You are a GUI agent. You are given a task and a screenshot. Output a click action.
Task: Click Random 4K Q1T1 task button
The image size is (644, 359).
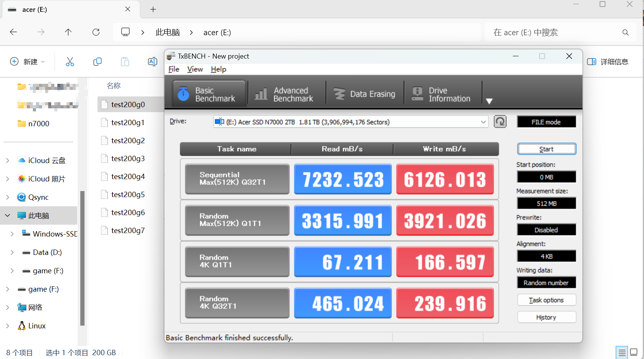coord(237,262)
